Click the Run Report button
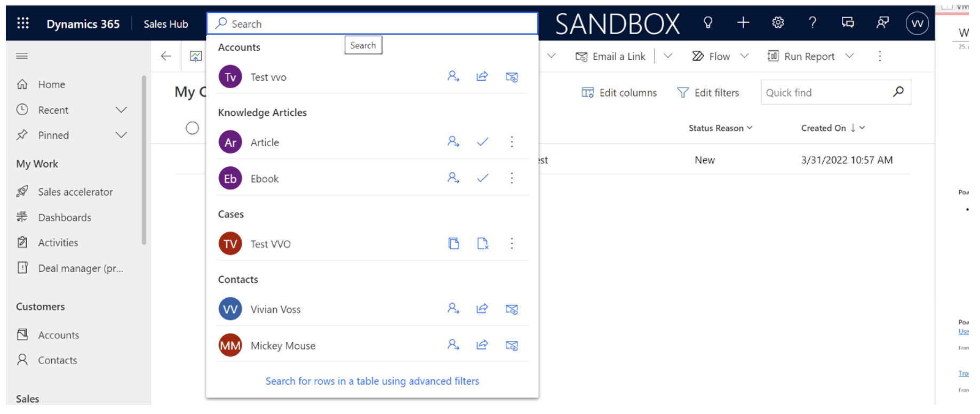 pyautogui.click(x=801, y=56)
